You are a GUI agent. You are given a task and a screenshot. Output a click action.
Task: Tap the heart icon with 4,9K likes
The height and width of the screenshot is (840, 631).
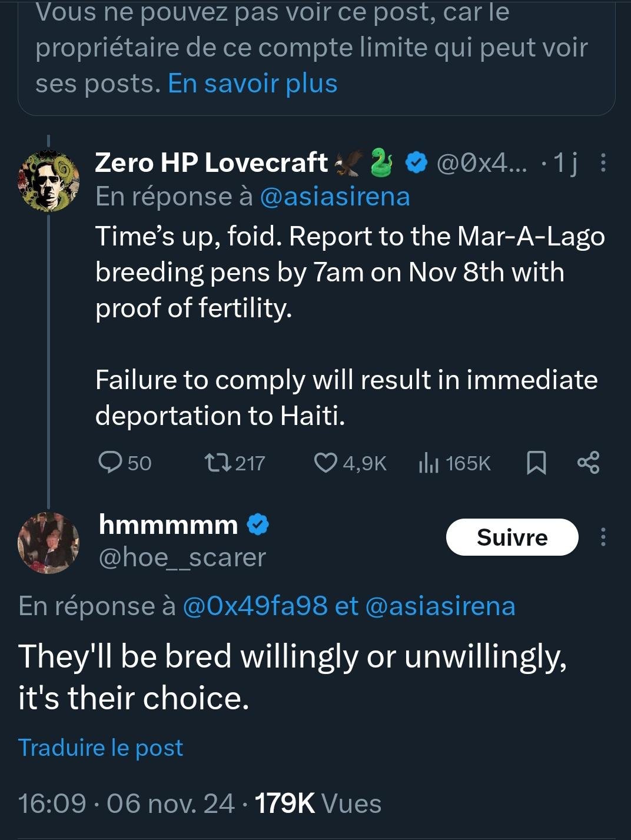click(x=326, y=463)
